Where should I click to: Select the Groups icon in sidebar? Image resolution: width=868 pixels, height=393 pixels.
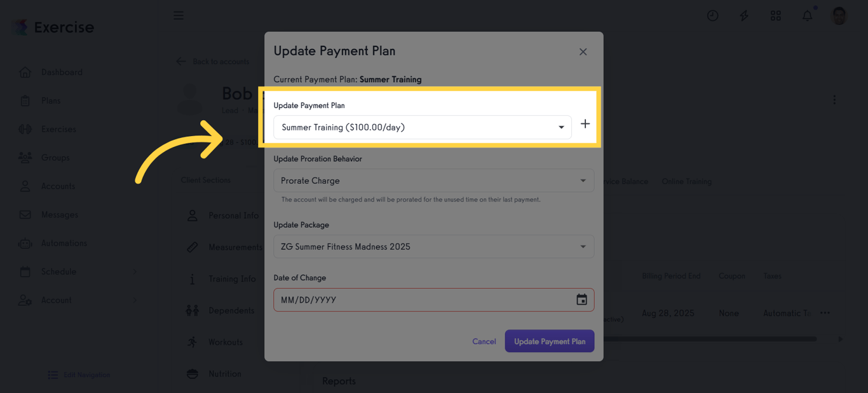coord(25,158)
